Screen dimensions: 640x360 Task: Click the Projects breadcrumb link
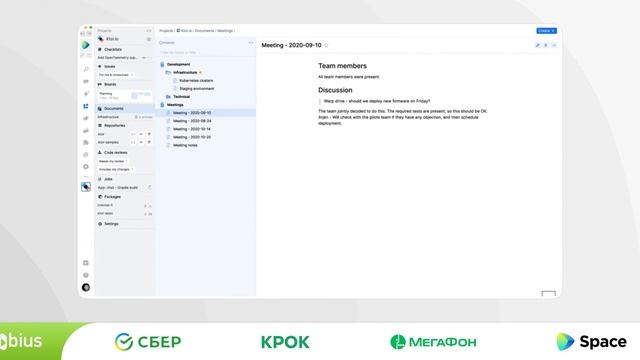pos(166,31)
